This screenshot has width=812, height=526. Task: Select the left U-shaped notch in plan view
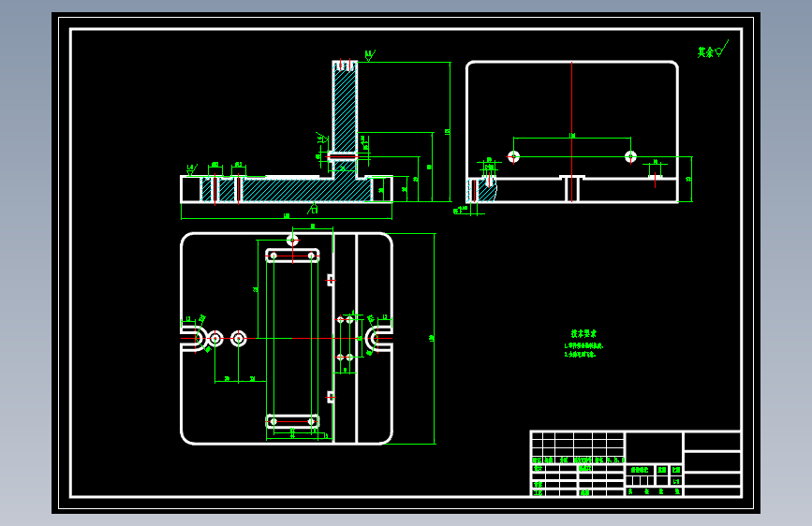pos(193,339)
